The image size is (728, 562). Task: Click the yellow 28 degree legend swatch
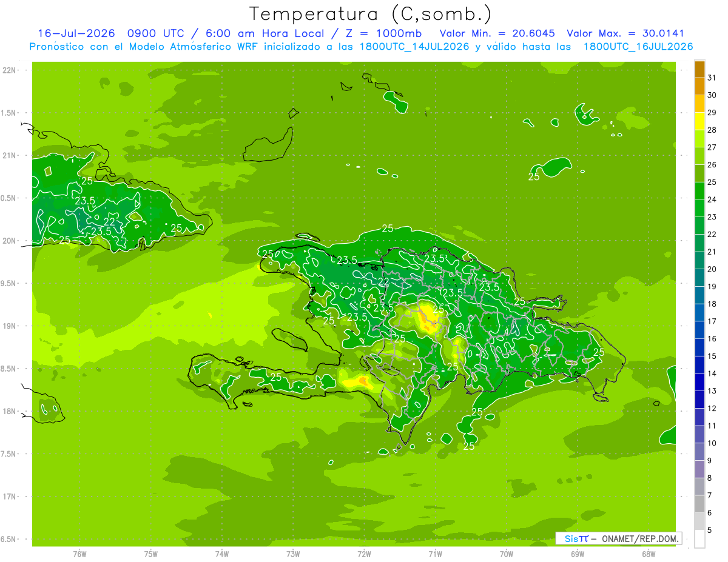[699, 121]
